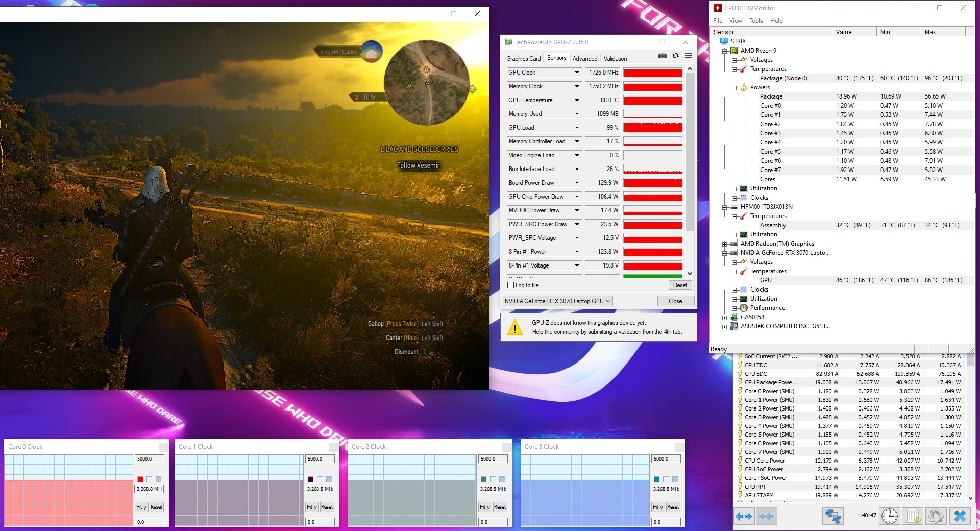Open the GPU selection combo box in GPU-Z
980x531 pixels.
[557, 301]
